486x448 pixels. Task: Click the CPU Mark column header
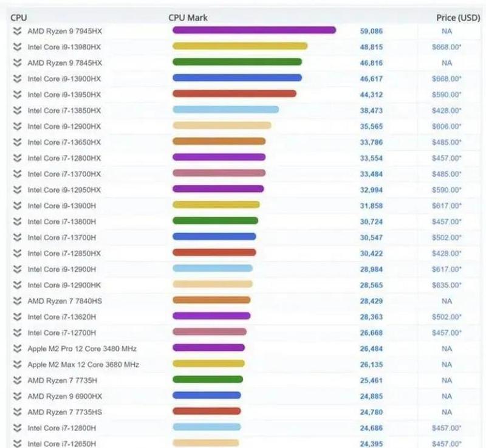point(188,18)
